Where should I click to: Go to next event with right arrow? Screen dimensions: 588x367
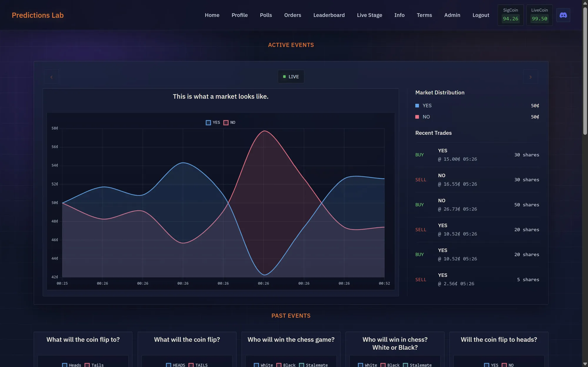pyautogui.click(x=530, y=77)
